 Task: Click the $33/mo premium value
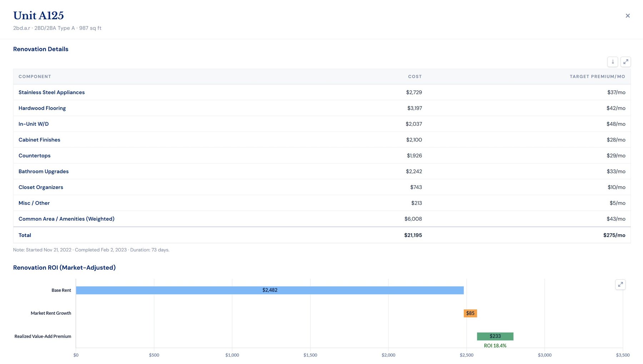tap(616, 171)
